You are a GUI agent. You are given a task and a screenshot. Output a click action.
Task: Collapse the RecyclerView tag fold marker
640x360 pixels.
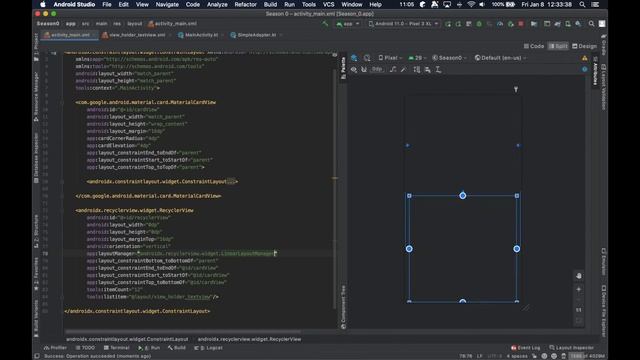pyautogui.click(x=62, y=211)
